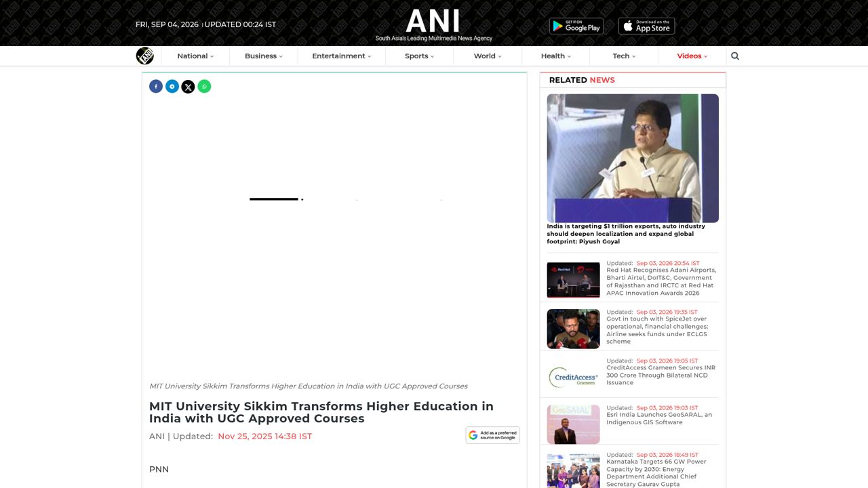This screenshot has width=868, height=488.
Task: Expand the Business menu
Action: pyautogui.click(x=264, y=56)
